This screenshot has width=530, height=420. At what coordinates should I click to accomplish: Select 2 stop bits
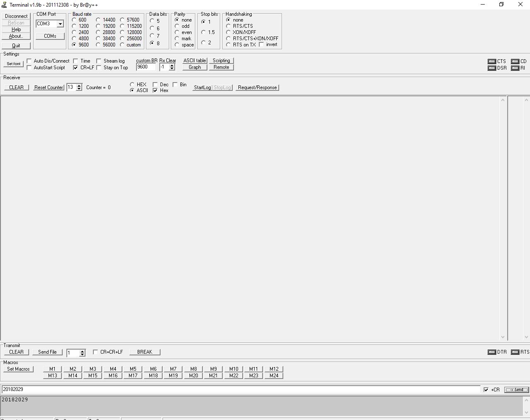[204, 42]
